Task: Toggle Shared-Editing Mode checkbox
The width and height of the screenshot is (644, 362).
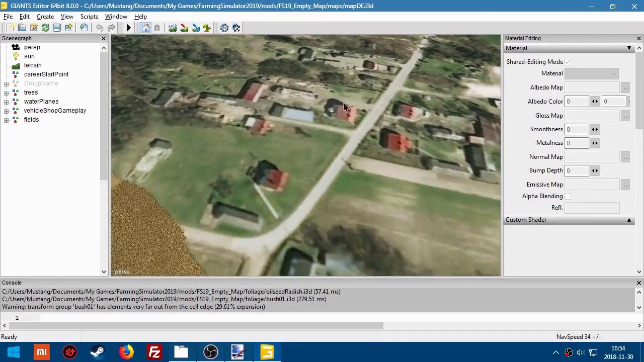Action: click(x=568, y=62)
